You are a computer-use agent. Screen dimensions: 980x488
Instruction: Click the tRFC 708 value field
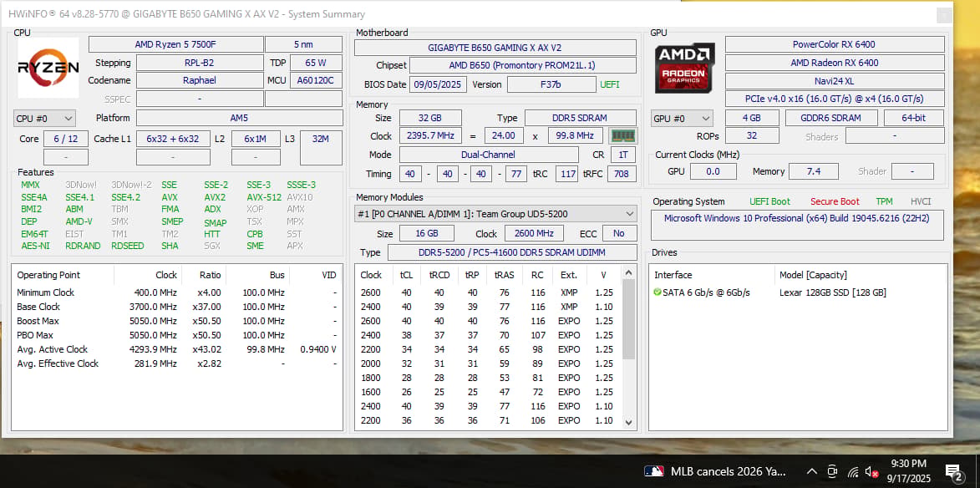(622, 174)
